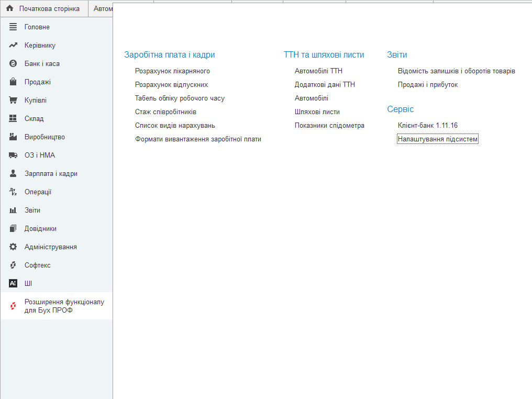This screenshot has width=532, height=399.
Task: Click the ШІ AI icon
Action: (13, 283)
